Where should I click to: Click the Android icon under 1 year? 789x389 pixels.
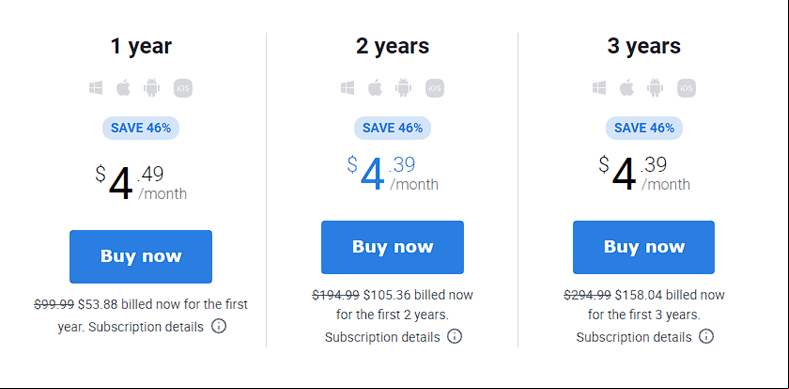pos(151,88)
